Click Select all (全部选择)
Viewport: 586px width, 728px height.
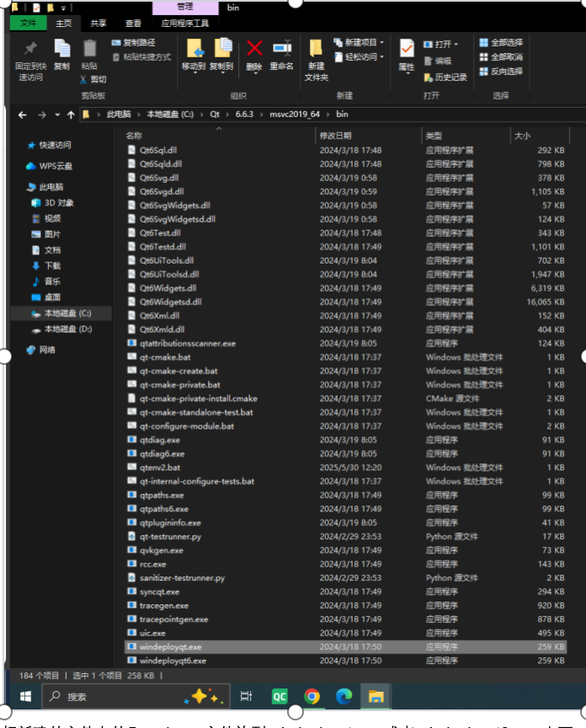[x=501, y=43]
